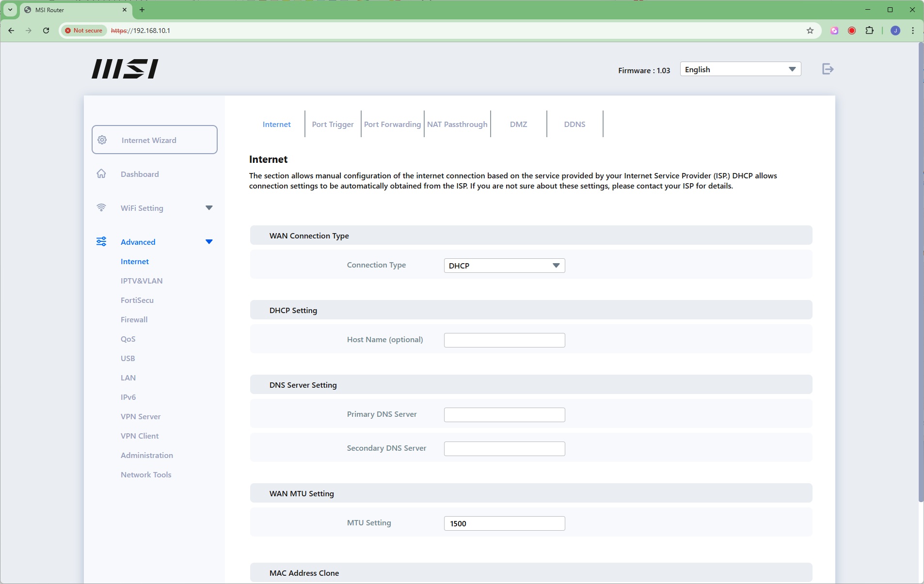
Task: Go to VPN Server in sidebar
Action: 141,416
